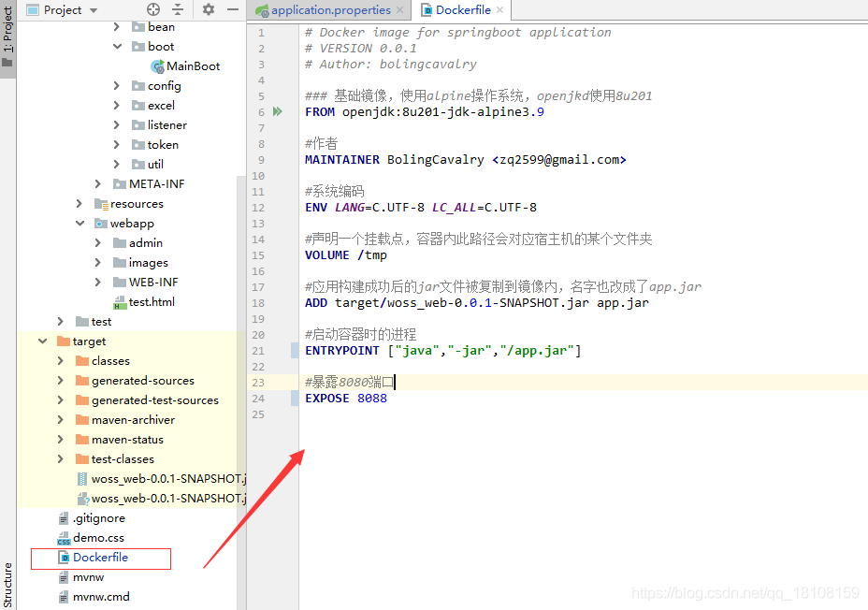Viewport: 868px width, 610px height.
Task: Expand the classes folder
Action: [x=61, y=361]
